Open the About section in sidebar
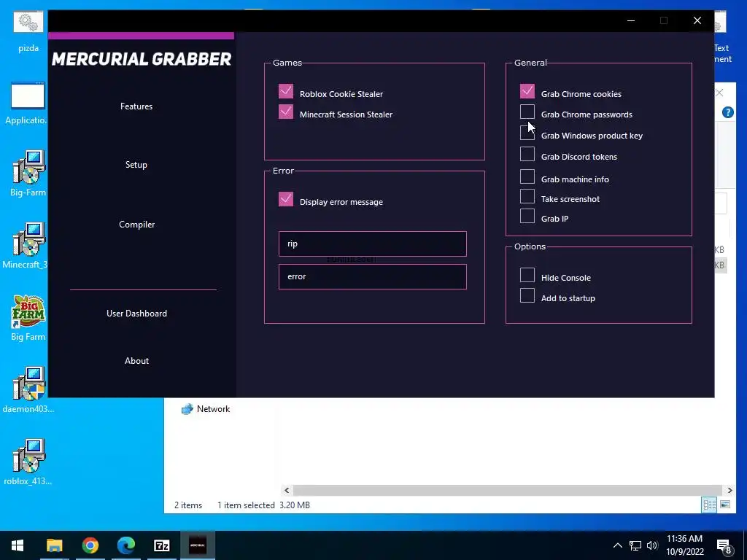747x560 pixels. pyautogui.click(x=136, y=360)
